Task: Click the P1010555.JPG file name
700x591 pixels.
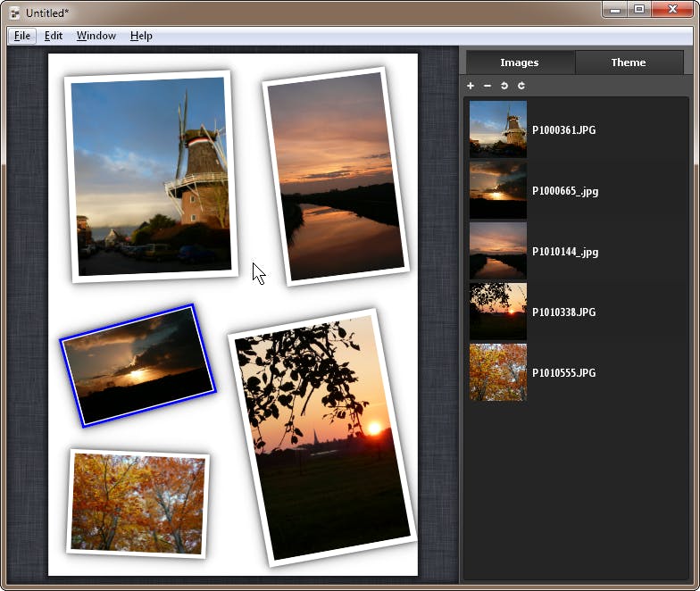Action: pos(564,373)
